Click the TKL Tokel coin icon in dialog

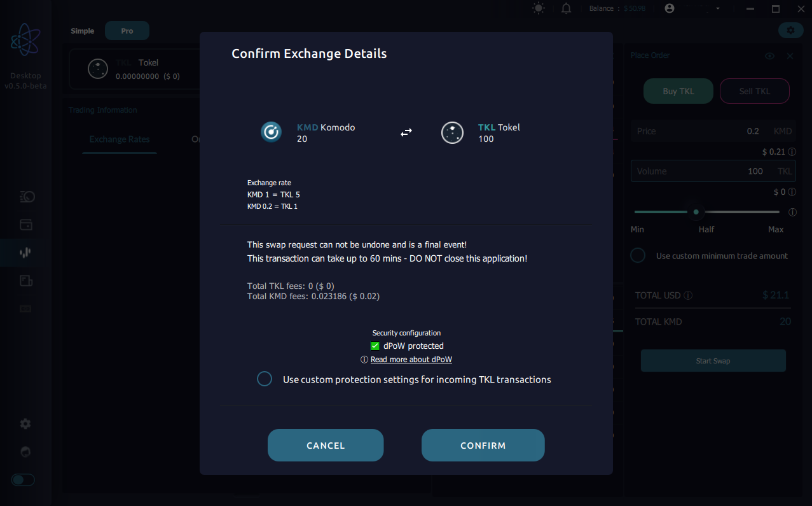click(x=452, y=132)
